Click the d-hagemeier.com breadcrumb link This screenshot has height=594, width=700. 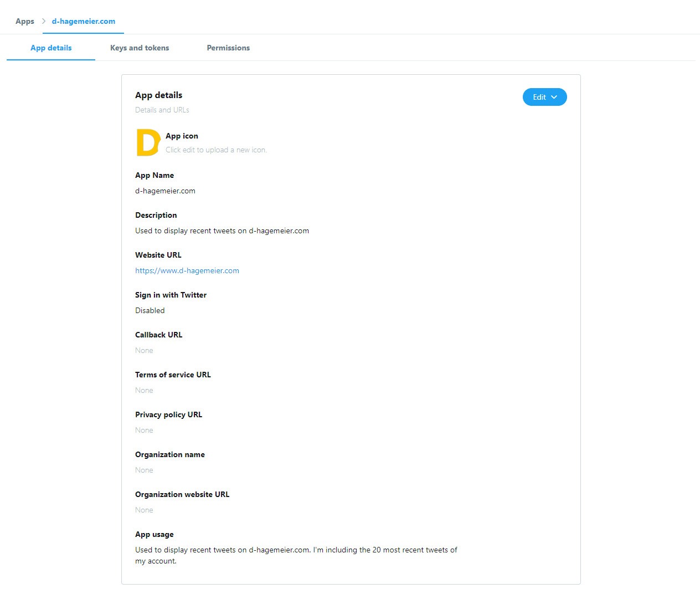point(83,21)
